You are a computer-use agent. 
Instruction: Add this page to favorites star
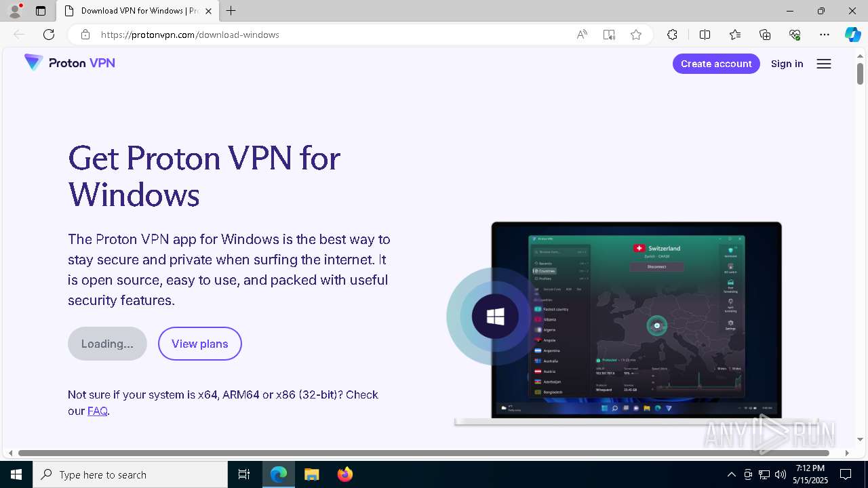point(636,35)
